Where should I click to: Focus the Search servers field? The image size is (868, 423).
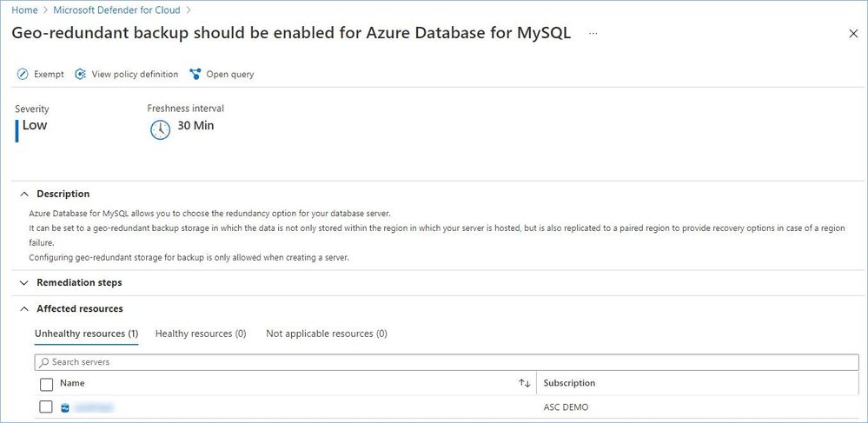click(447, 362)
